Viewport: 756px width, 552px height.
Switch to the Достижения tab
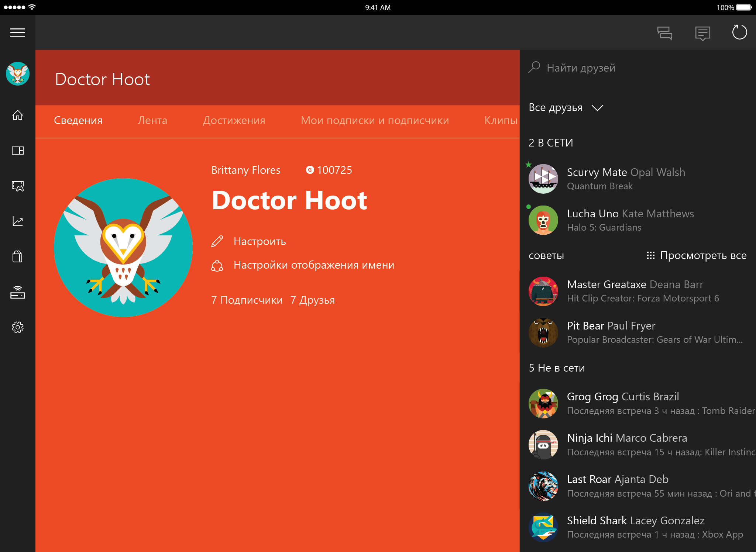[x=234, y=120]
